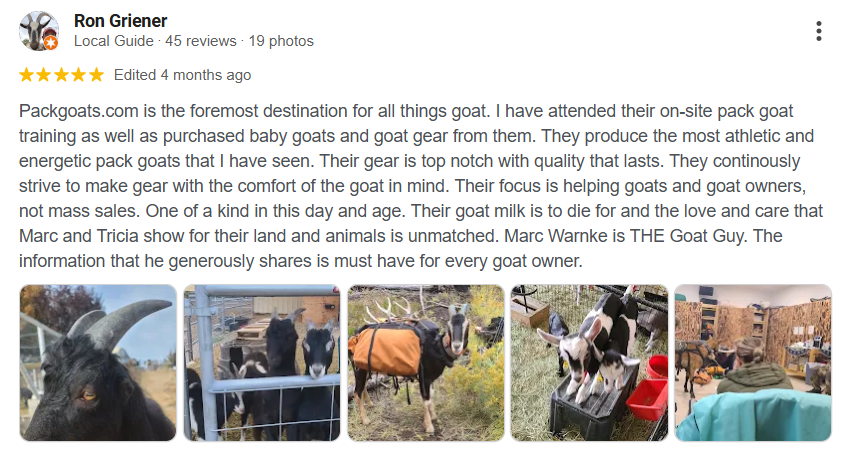Click Ron Griener's goat profile avatar
The width and height of the screenshot is (842, 456).
coord(38,30)
